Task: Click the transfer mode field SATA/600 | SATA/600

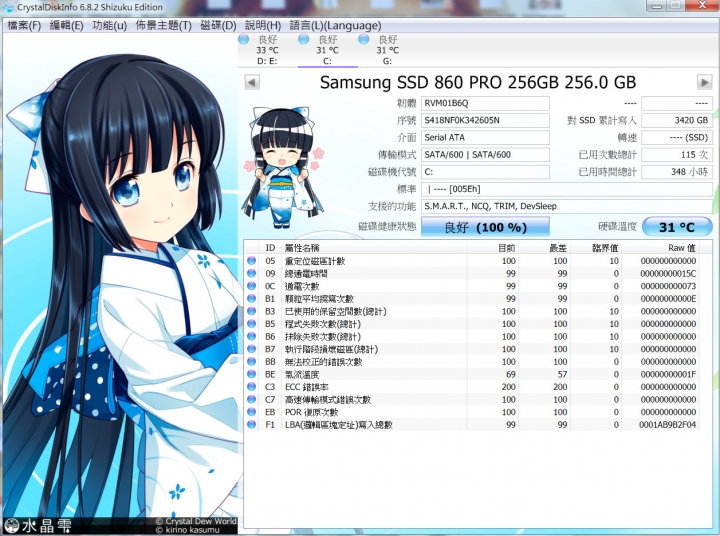Action: pyautogui.click(x=485, y=155)
